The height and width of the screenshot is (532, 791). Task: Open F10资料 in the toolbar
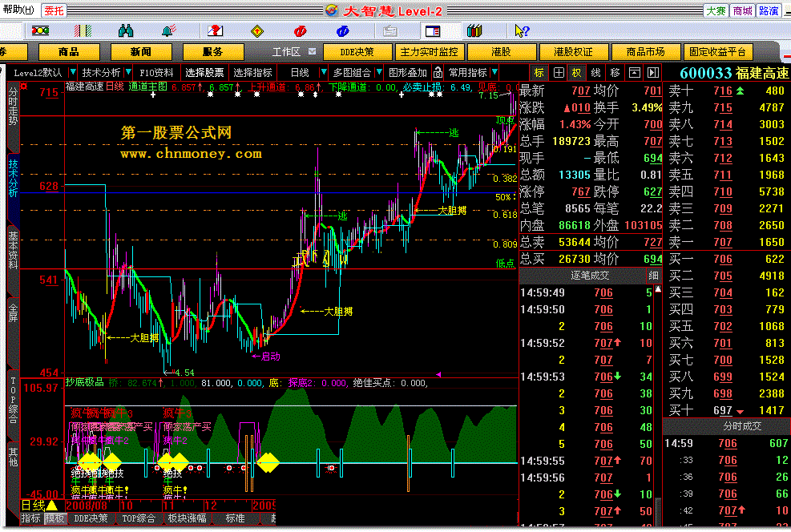click(x=156, y=73)
